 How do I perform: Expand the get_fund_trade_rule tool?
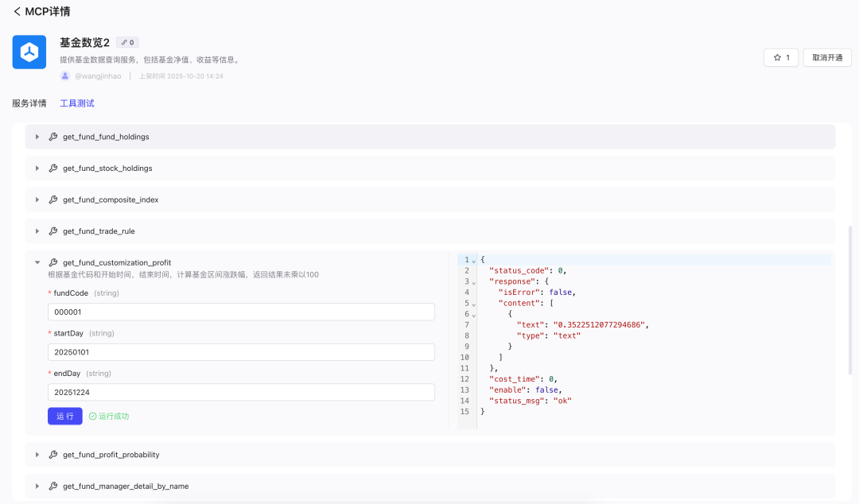tap(37, 231)
